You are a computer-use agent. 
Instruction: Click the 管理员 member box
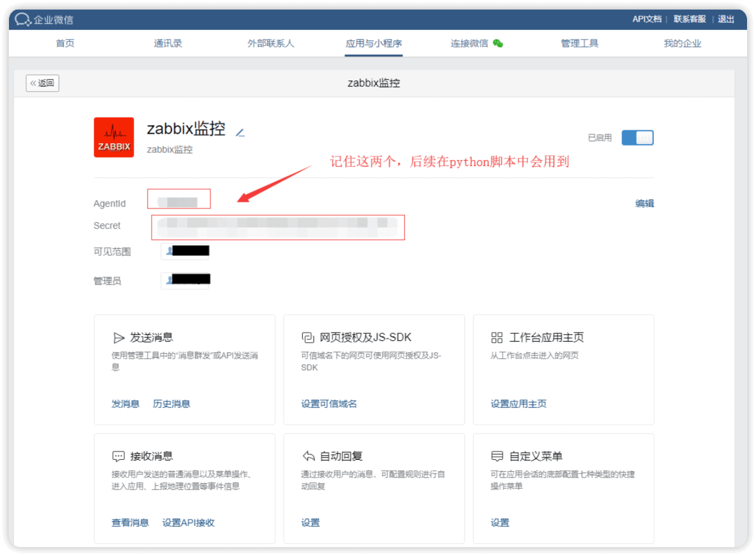185,280
